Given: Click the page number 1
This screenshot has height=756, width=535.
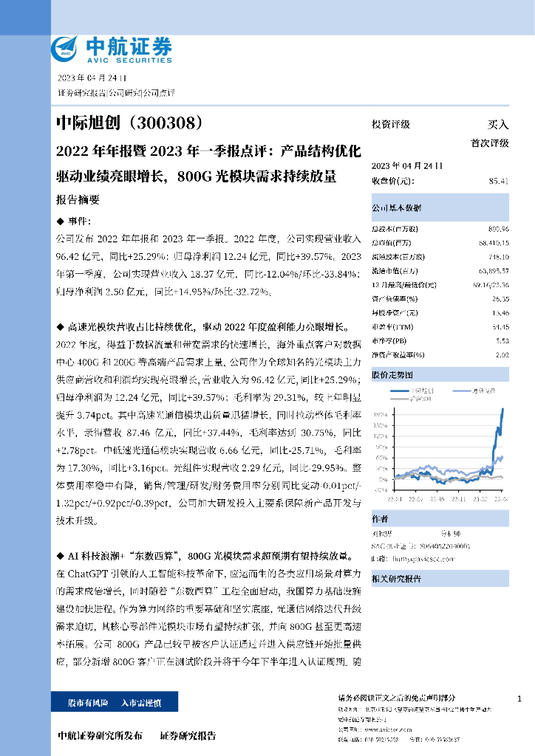Looking at the screenshot, I should [519, 698].
